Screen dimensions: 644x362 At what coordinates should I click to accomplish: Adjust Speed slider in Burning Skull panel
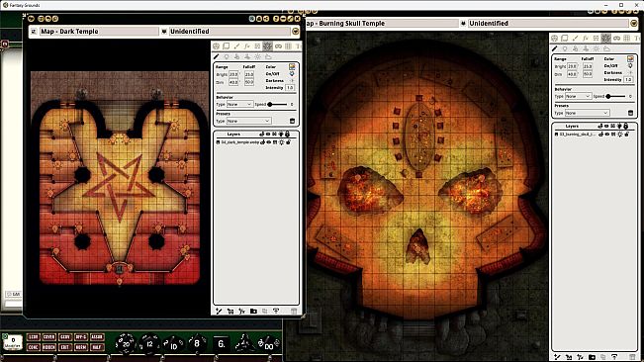pos(615,96)
